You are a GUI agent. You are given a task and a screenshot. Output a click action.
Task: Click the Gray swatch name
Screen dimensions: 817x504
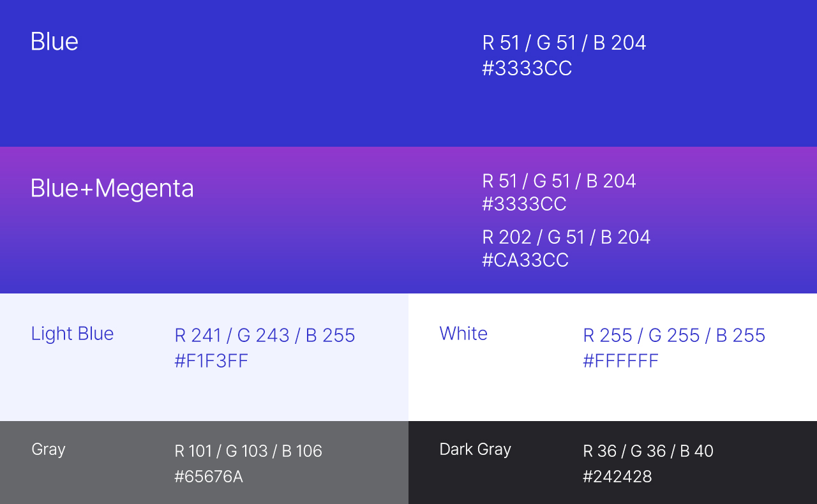click(49, 449)
